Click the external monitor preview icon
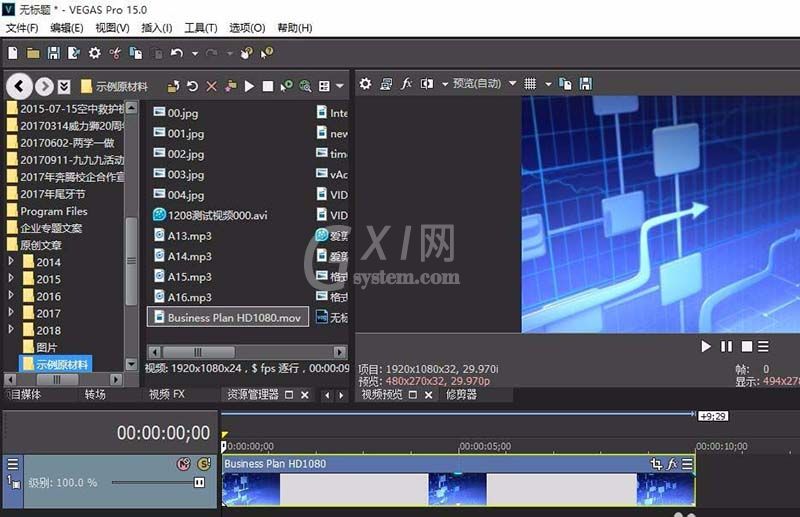Screen dimensions: 800x517 386,84
